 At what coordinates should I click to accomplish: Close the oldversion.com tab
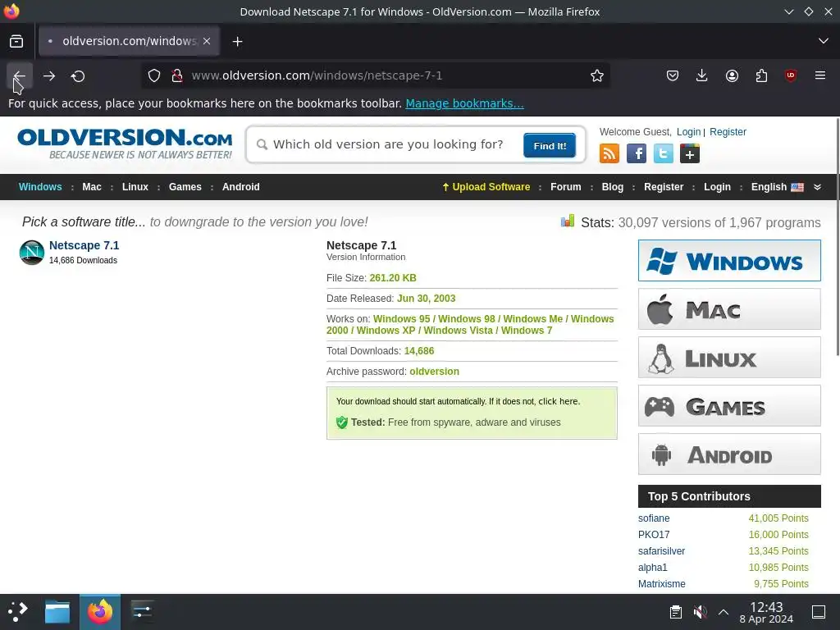[207, 41]
